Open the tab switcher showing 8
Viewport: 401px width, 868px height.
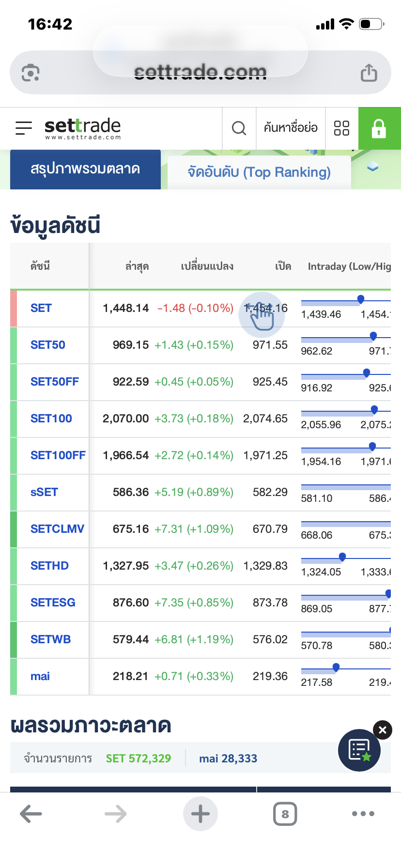pyautogui.click(x=285, y=814)
